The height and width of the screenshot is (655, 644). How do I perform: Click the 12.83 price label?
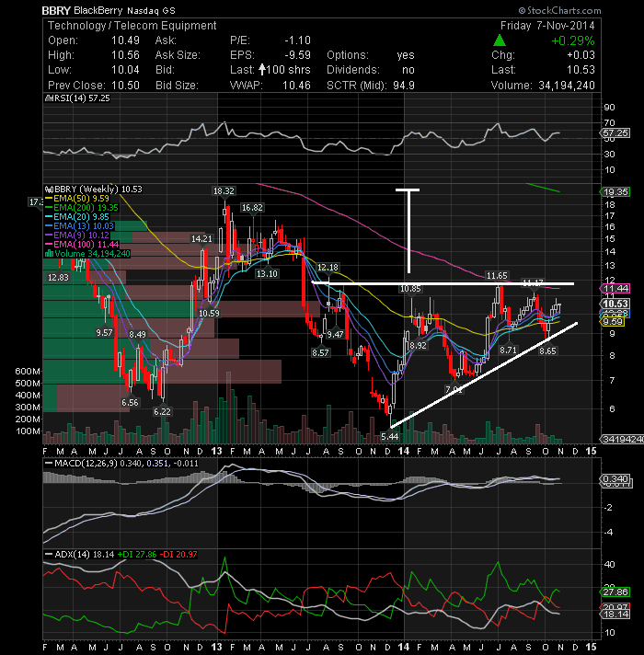point(58,277)
